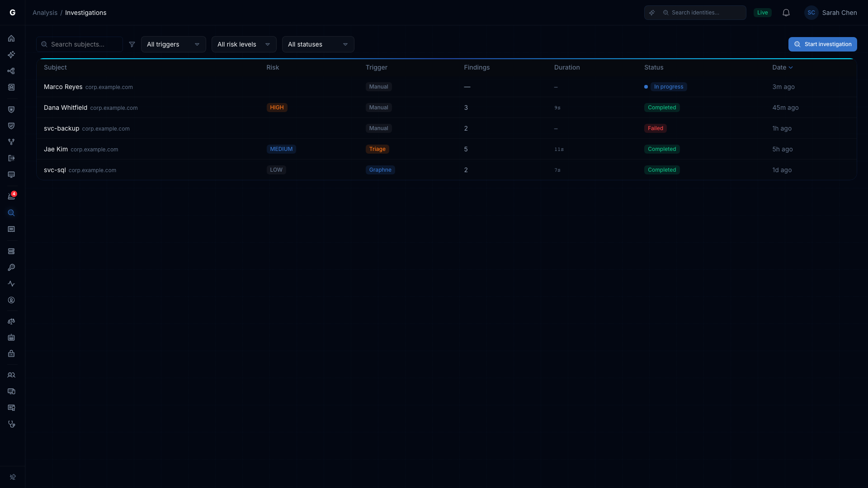Image resolution: width=868 pixels, height=488 pixels.
Task: Click the Analysis breadcrumb link
Action: (x=45, y=13)
